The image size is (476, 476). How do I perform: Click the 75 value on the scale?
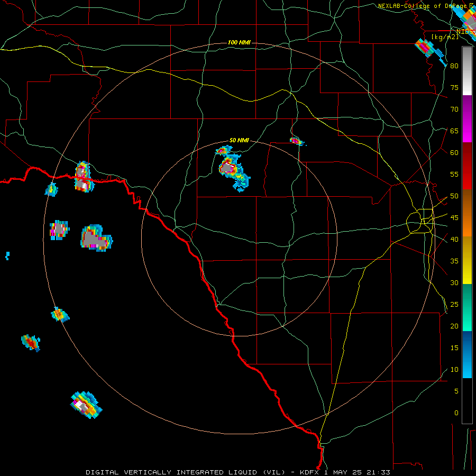pos(454,87)
